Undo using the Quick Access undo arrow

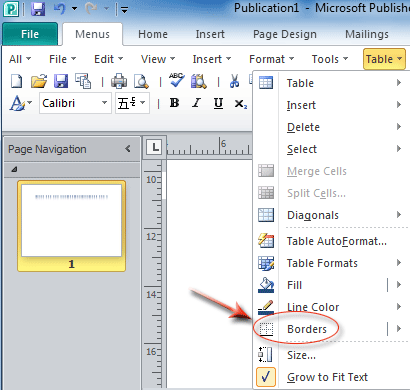click(x=60, y=9)
